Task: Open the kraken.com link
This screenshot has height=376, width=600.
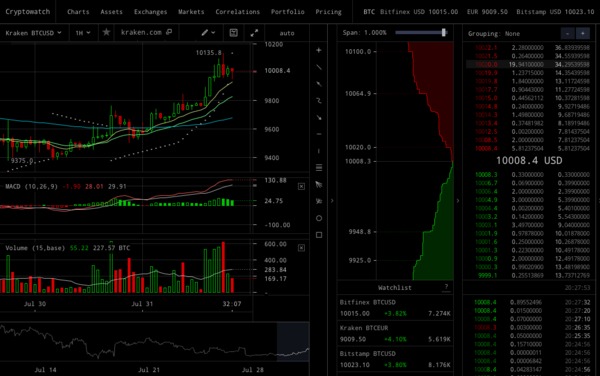Action: pos(141,33)
